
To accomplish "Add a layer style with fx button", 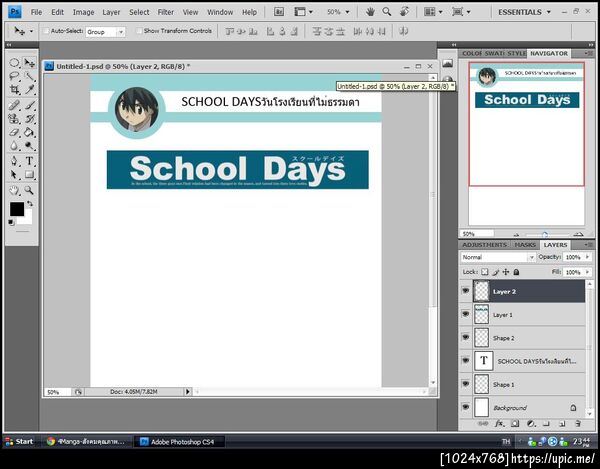I will tap(499, 423).
